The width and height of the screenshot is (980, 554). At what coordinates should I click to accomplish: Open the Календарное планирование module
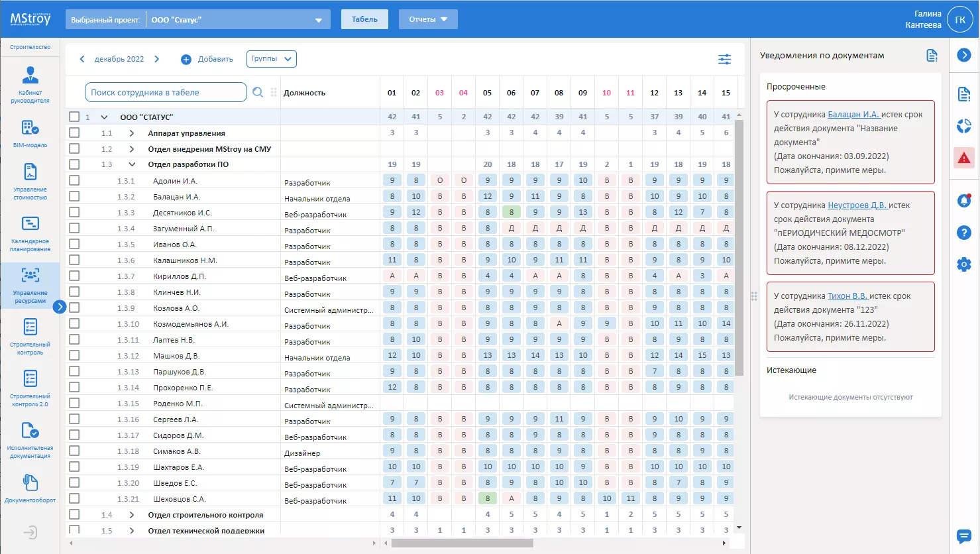click(30, 233)
